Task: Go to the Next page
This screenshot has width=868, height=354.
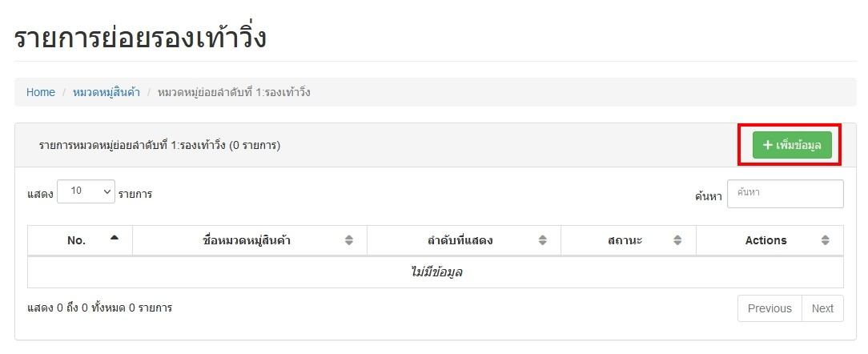Action: [x=822, y=308]
